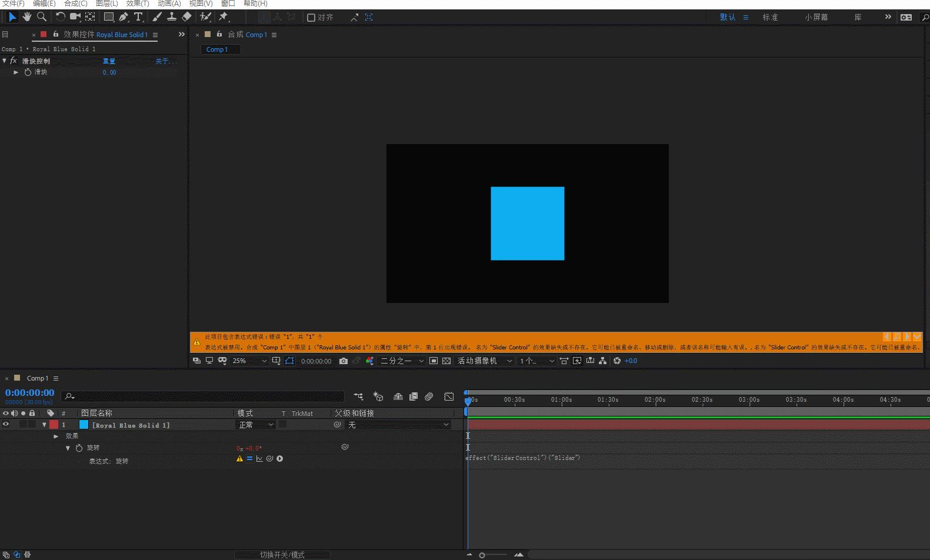Click the snapshot camera icon
The width and height of the screenshot is (930, 560).
pyautogui.click(x=344, y=361)
